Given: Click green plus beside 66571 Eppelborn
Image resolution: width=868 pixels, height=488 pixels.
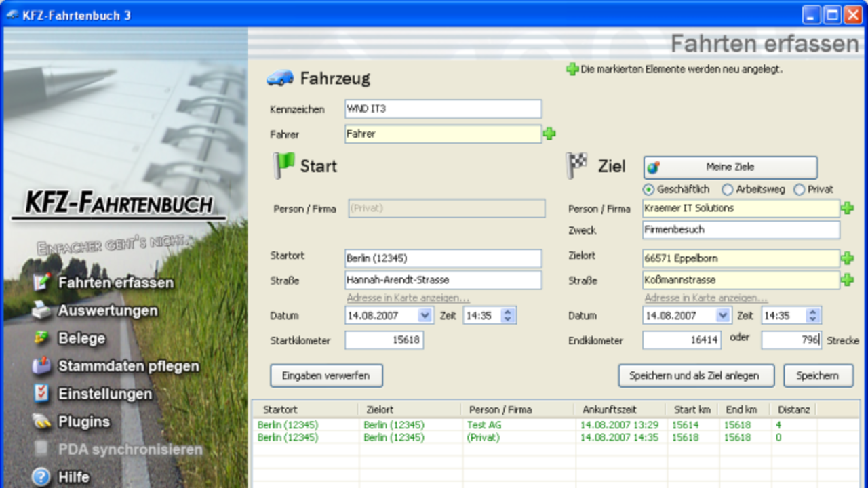Looking at the screenshot, I should tap(847, 258).
